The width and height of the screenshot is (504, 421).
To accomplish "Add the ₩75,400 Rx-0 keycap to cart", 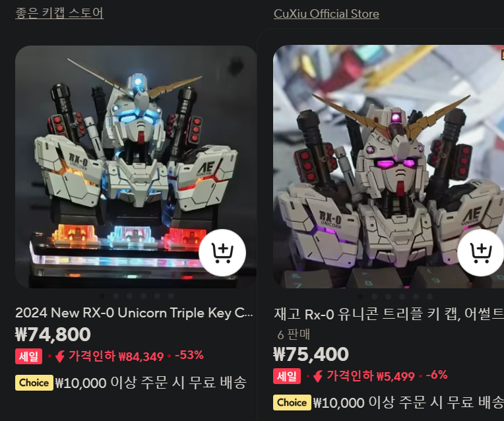I will [480, 253].
